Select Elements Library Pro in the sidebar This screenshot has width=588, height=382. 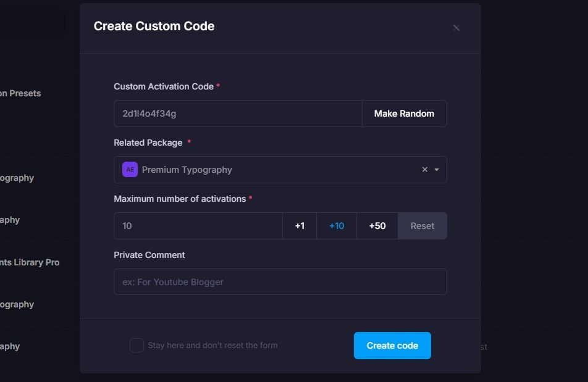point(30,262)
